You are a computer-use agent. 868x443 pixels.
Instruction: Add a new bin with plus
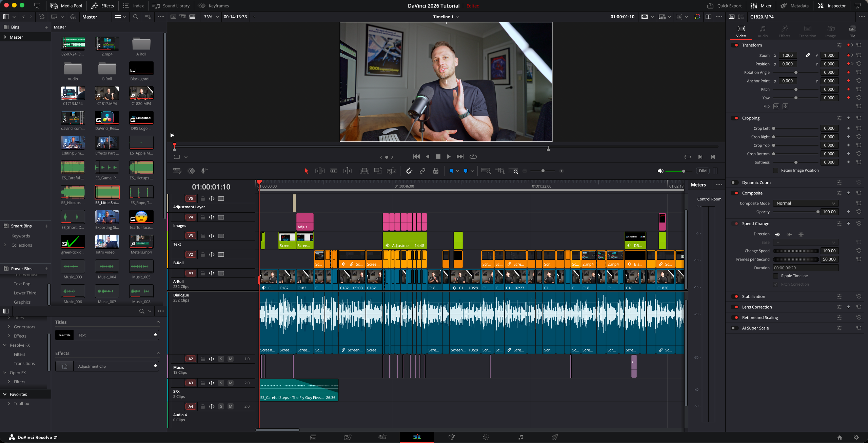46,27
